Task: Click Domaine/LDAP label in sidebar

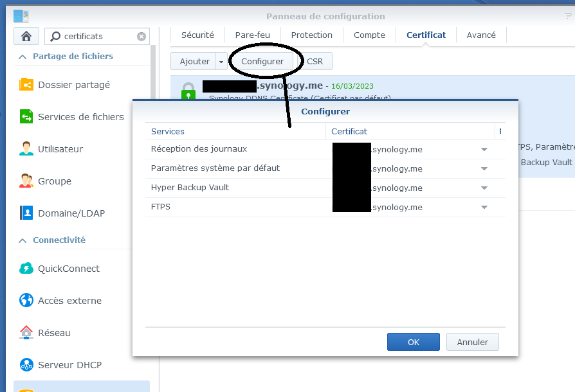Action: tap(71, 213)
